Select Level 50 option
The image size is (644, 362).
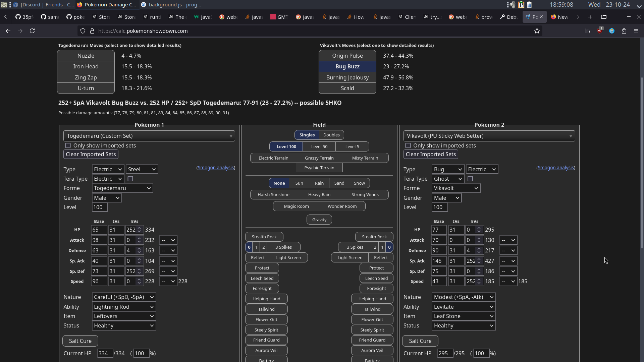coord(319,146)
